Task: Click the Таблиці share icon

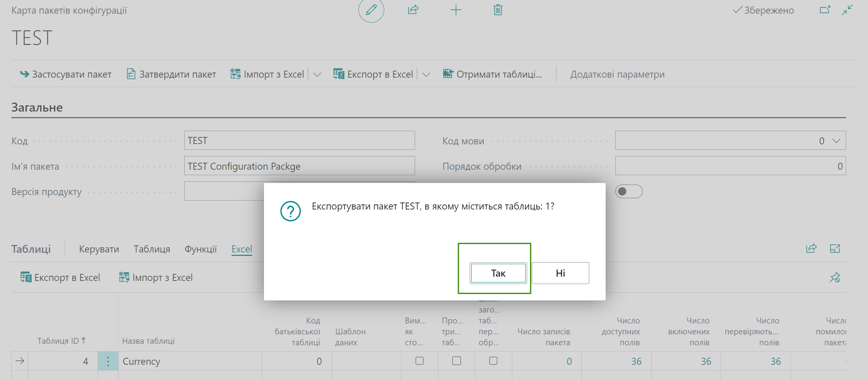Action: (811, 249)
